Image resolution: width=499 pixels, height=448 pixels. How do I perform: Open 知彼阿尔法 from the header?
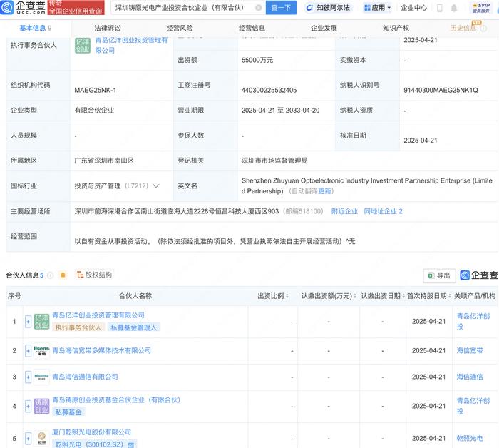pyautogui.click(x=329, y=8)
